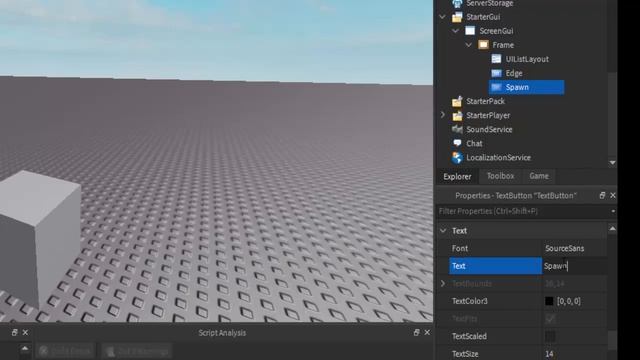
Task: Click the SoundService icon
Action: tap(457, 129)
